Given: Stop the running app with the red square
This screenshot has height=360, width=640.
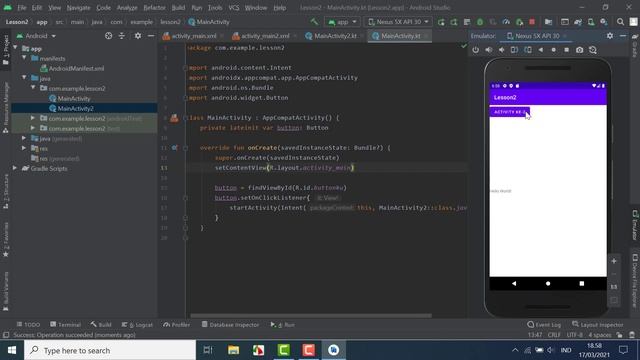Looking at the screenshot, I should (532, 22).
